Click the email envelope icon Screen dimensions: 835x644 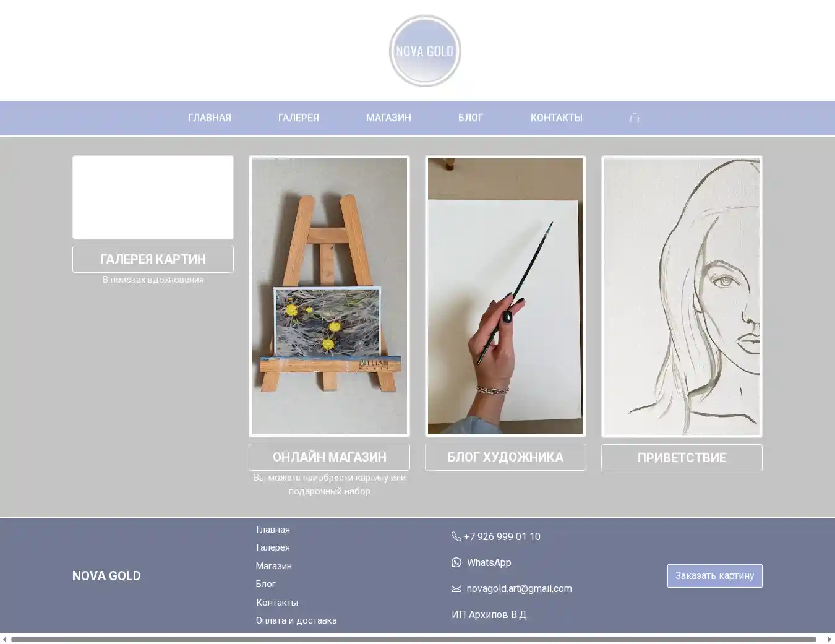coord(456,588)
